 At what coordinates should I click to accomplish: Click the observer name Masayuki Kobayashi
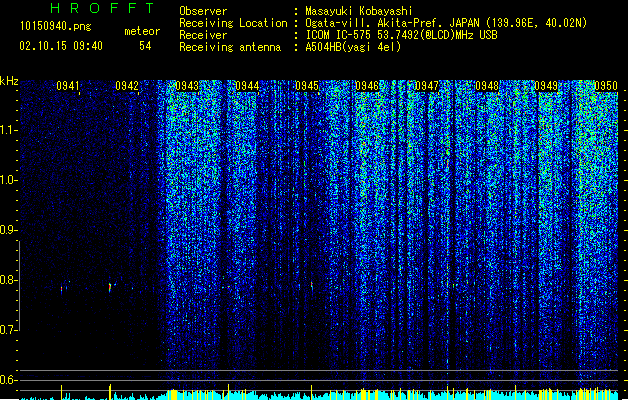[359, 11]
